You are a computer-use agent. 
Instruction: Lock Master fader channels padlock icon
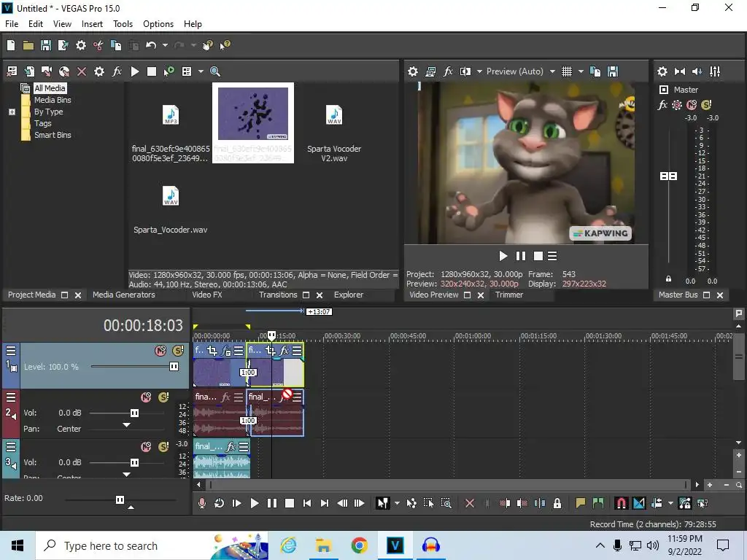point(668,279)
